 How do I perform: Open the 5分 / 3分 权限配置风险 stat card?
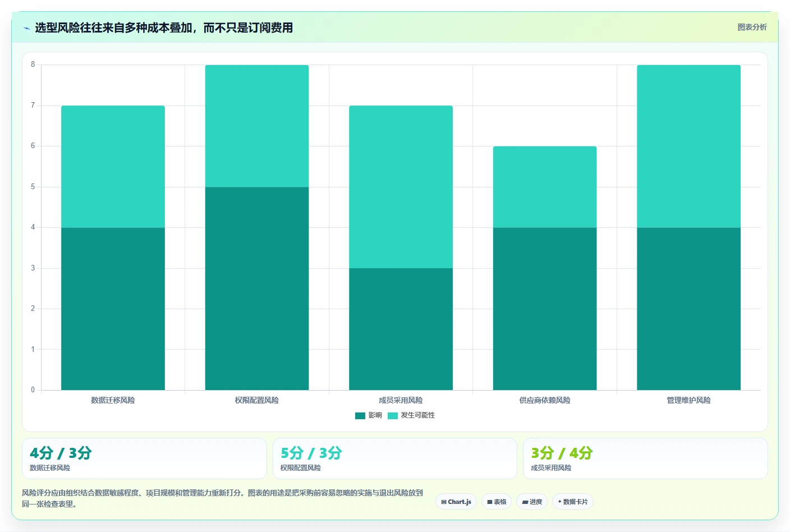click(395, 458)
